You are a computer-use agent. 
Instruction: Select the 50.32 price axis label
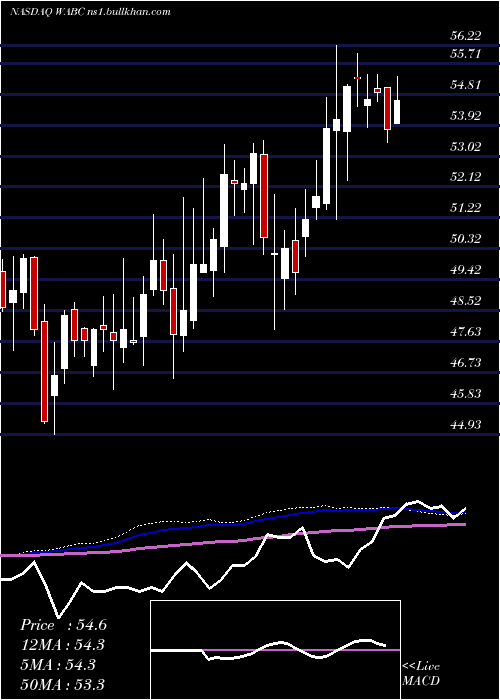(466, 239)
